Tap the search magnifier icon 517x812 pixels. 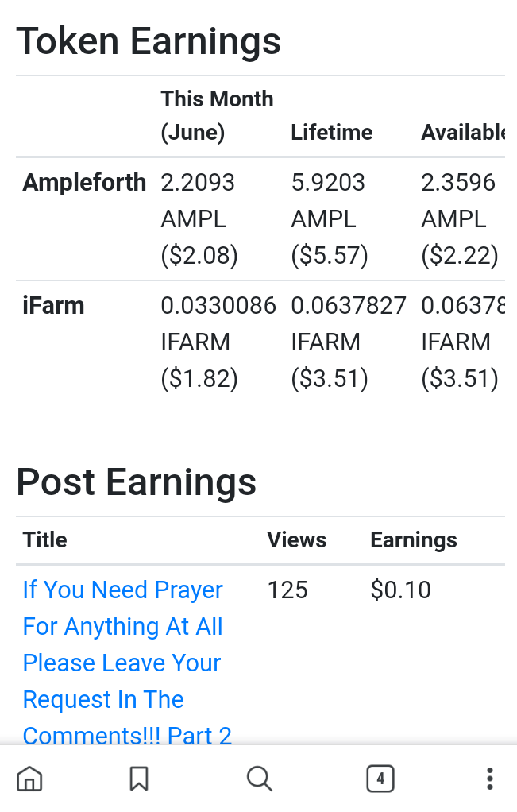(x=259, y=779)
